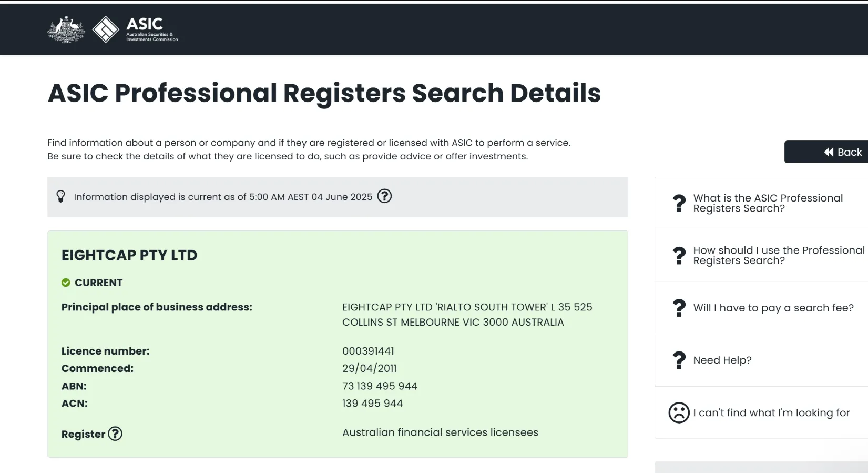Click the green CURRENT status checkmark

pyautogui.click(x=66, y=283)
